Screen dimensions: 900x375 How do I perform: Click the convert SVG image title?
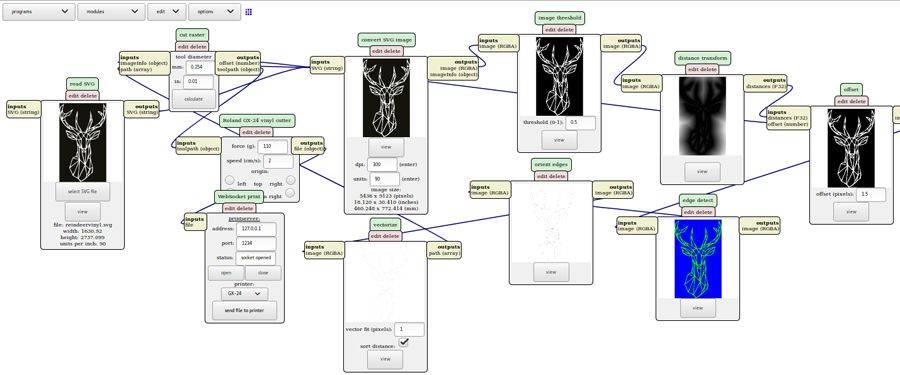pyautogui.click(x=386, y=40)
